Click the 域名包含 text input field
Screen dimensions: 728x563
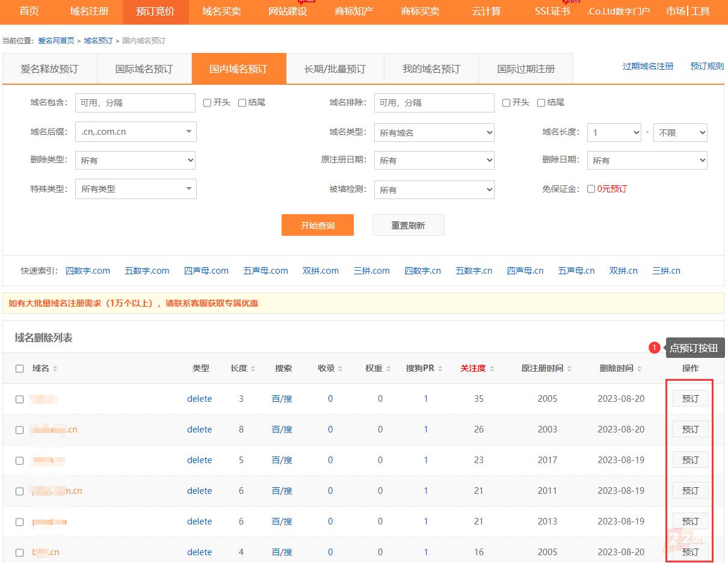135,103
